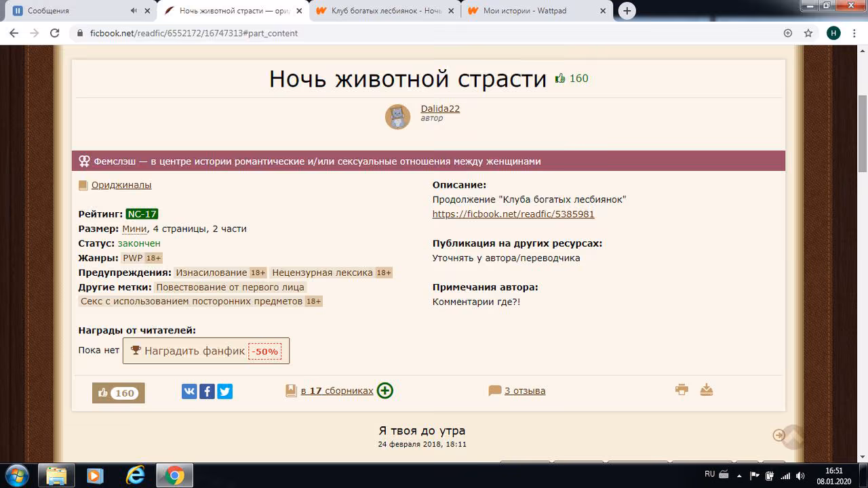
Task: Click the next-part arrow icon
Action: pos(779,435)
